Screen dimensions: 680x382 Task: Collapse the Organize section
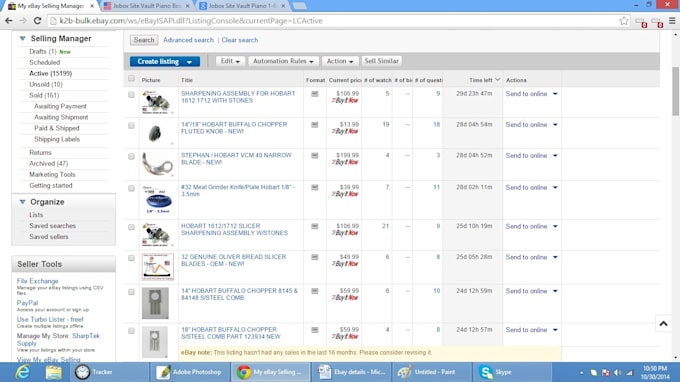click(x=23, y=202)
